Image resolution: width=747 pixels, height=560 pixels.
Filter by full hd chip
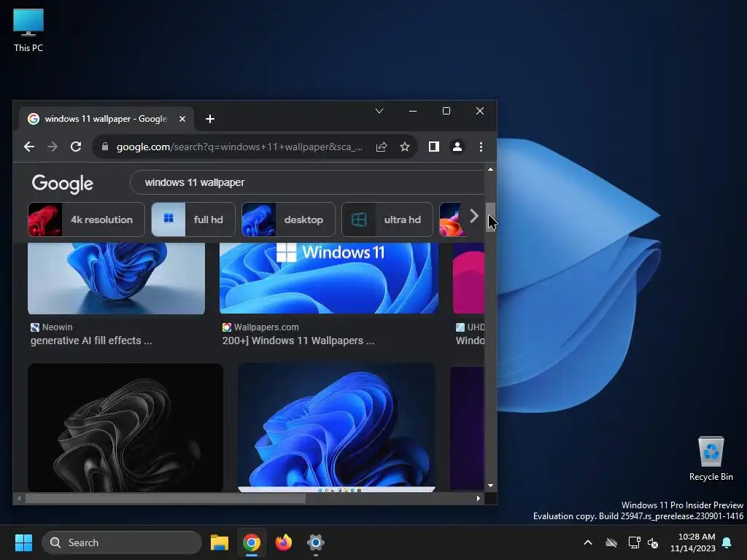(x=193, y=219)
